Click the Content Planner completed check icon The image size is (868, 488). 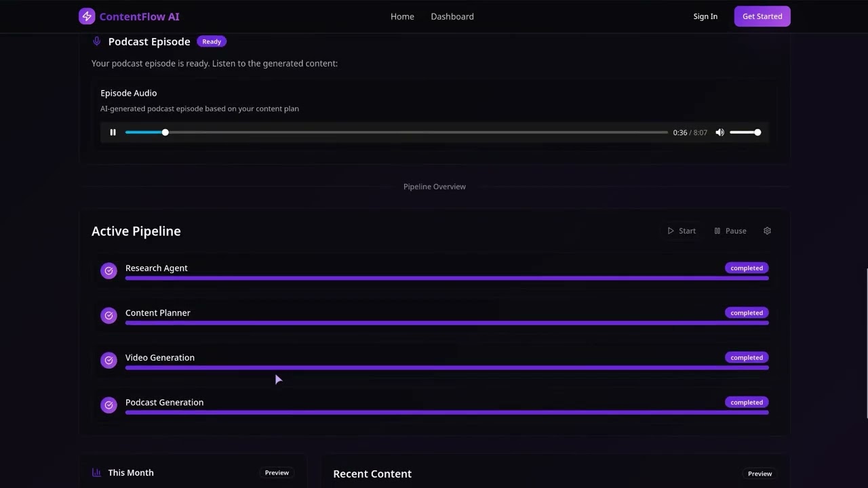(x=108, y=316)
